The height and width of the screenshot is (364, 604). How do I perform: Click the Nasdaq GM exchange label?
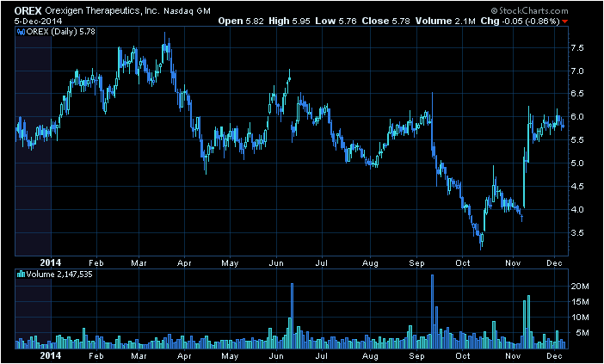[x=188, y=11]
